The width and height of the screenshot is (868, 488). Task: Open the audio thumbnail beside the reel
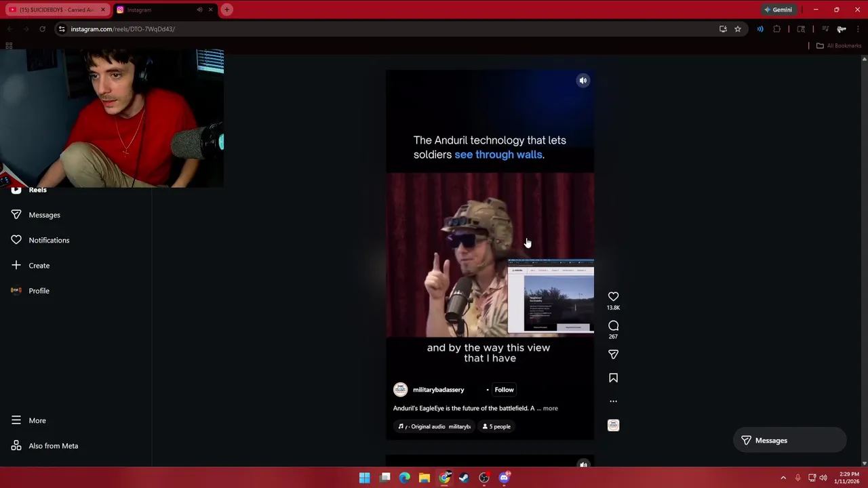pos(613,426)
